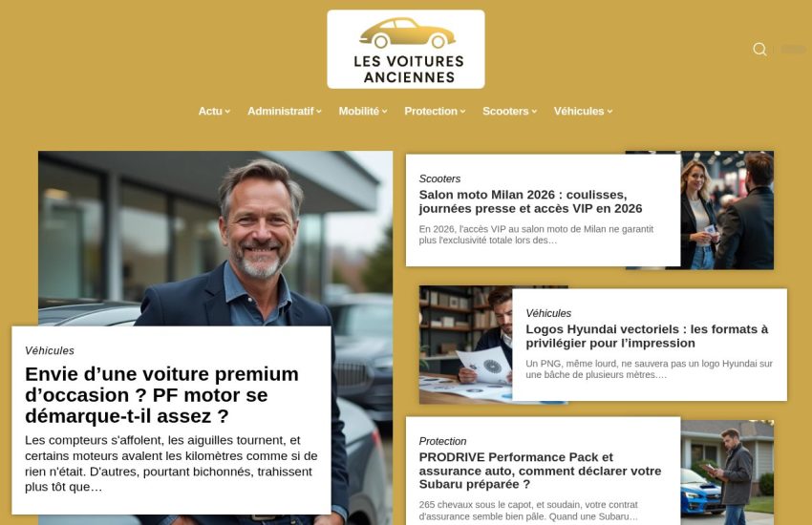Open the Salon moto Milan 2026 article
Screen dimensions: 812x525
(530, 201)
